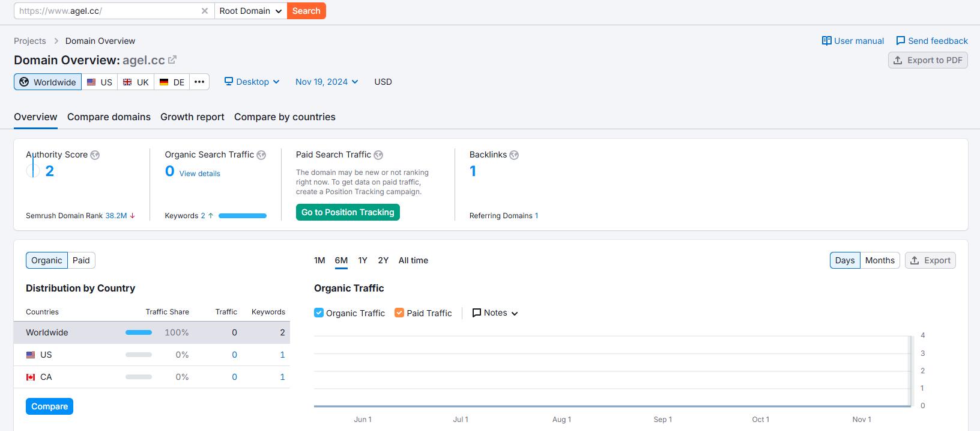Select US database button
The width and height of the screenshot is (980, 431).
100,82
